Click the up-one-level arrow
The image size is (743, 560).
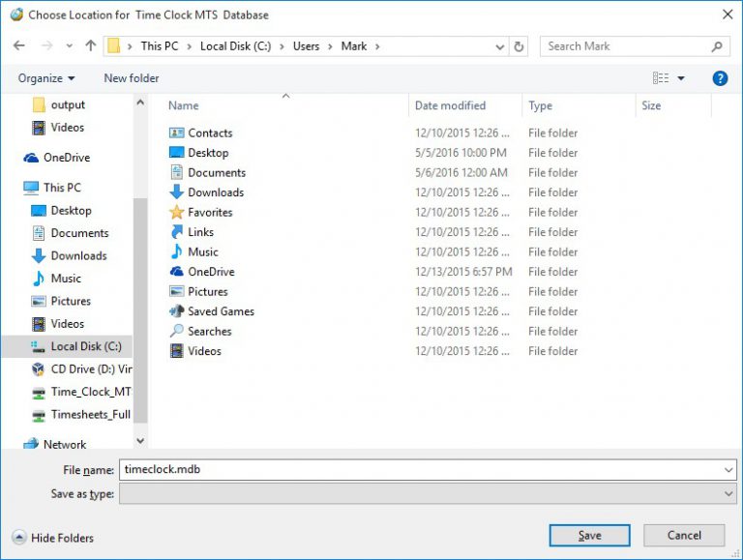[x=91, y=45]
